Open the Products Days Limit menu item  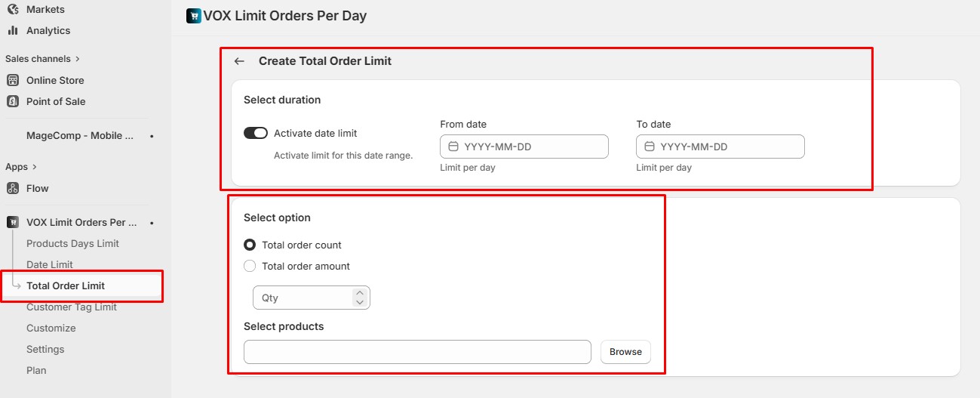[72, 243]
